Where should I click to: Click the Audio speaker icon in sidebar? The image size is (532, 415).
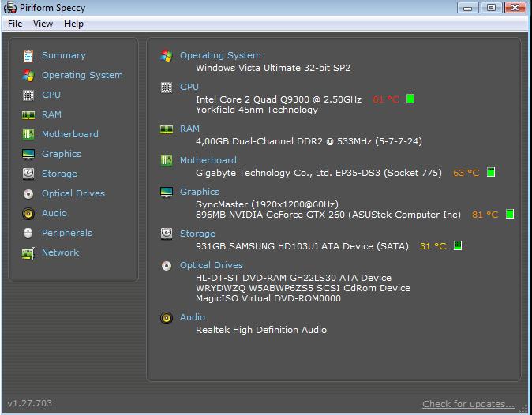28,214
